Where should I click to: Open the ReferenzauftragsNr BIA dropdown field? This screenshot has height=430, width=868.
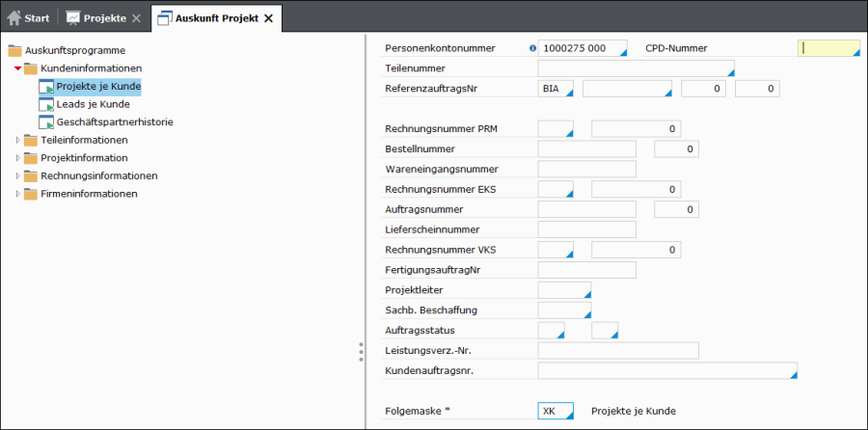[x=556, y=89]
